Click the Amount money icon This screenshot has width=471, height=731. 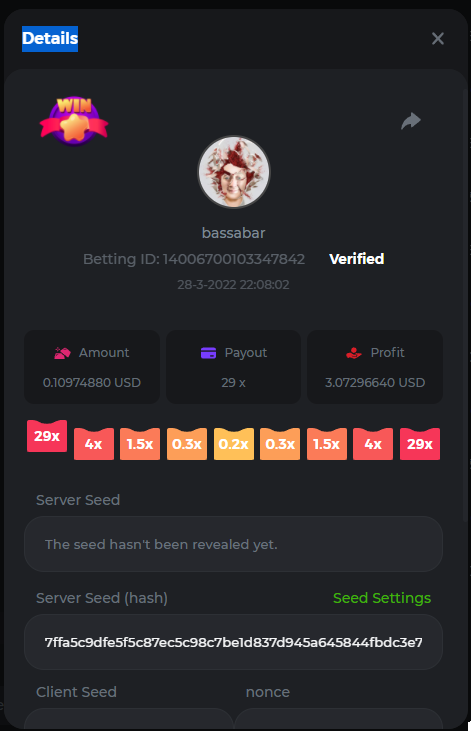(62, 353)
